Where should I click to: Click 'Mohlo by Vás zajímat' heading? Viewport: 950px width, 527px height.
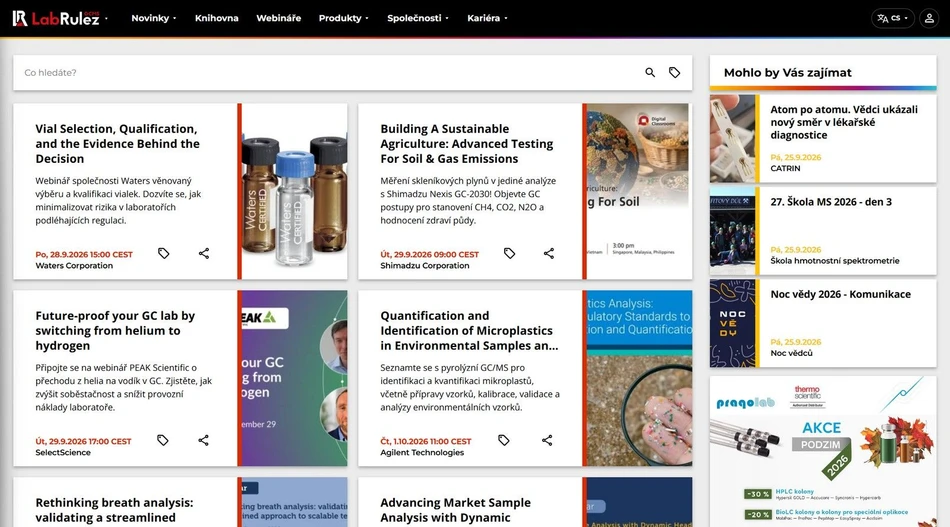click(788, 73)
